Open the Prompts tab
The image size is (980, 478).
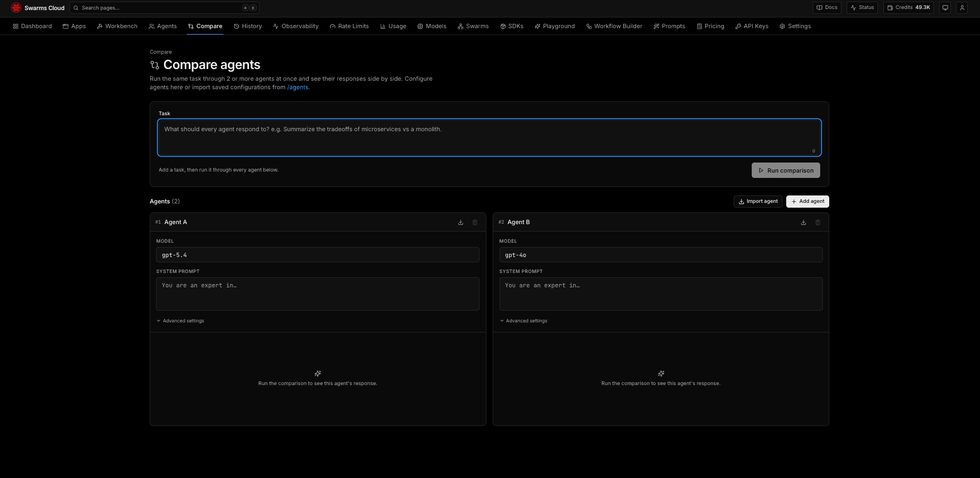click(669, 26)
